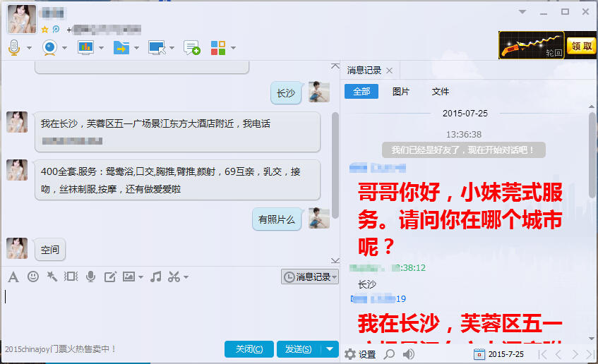Image resolution: width=598 pixels, height=364 pixels.
Task: Click the 发送(S) button
Action: [x=299, y=349]
